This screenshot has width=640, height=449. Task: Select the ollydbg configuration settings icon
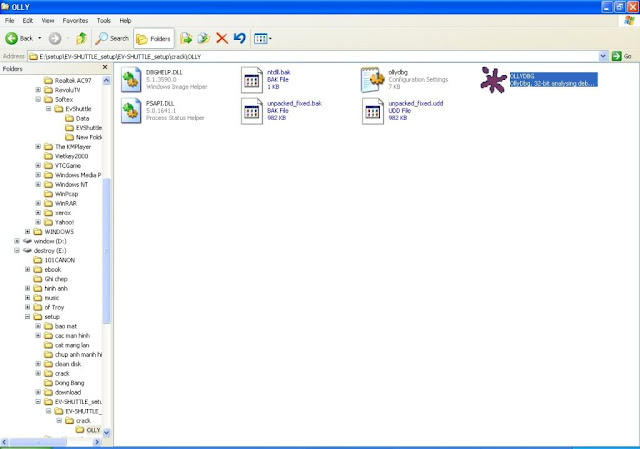click(372, 80)
